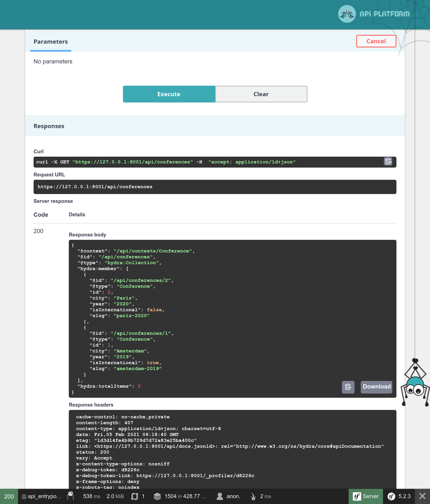
Task: Copy the response body to clipboard
Action: tap(348, 387)
